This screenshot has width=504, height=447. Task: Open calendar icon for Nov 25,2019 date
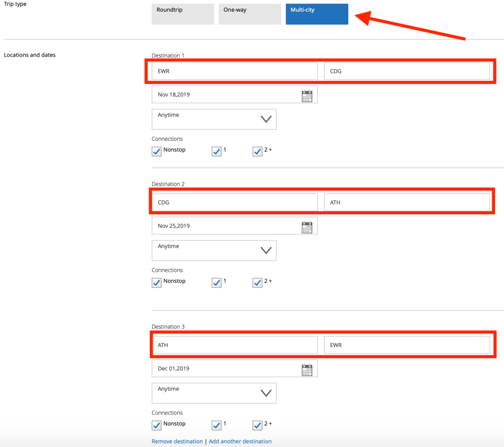point(307,226)
